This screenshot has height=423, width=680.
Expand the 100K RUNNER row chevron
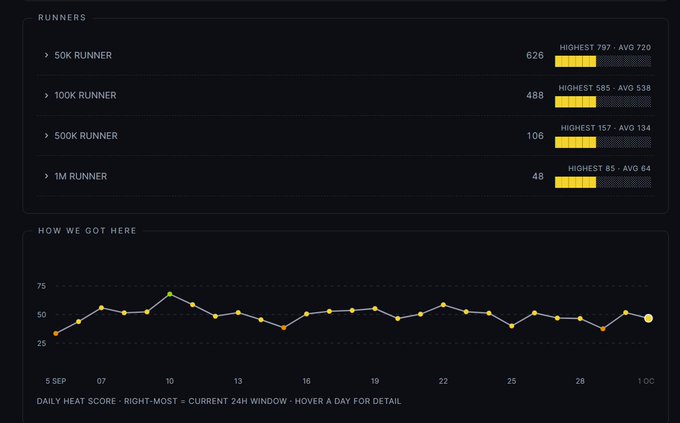(x=46, y=95)
